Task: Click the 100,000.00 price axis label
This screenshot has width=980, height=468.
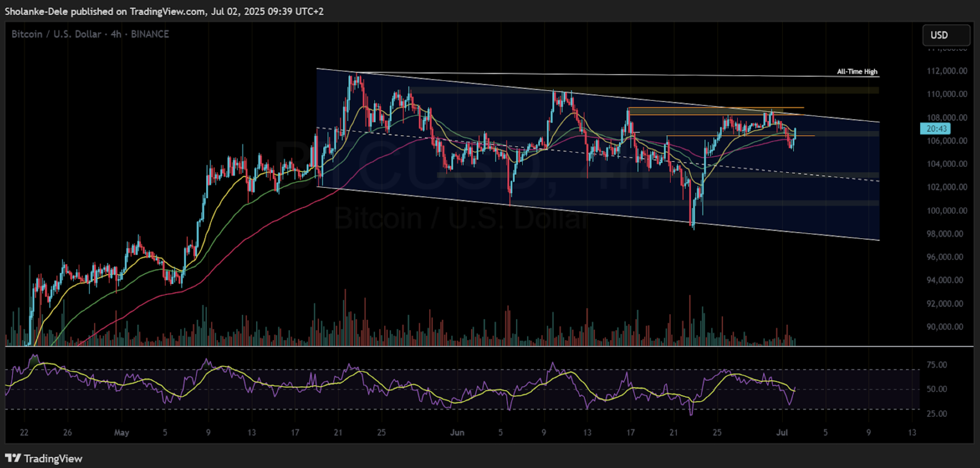Action: pyautogui.click(x=947, y=210)
